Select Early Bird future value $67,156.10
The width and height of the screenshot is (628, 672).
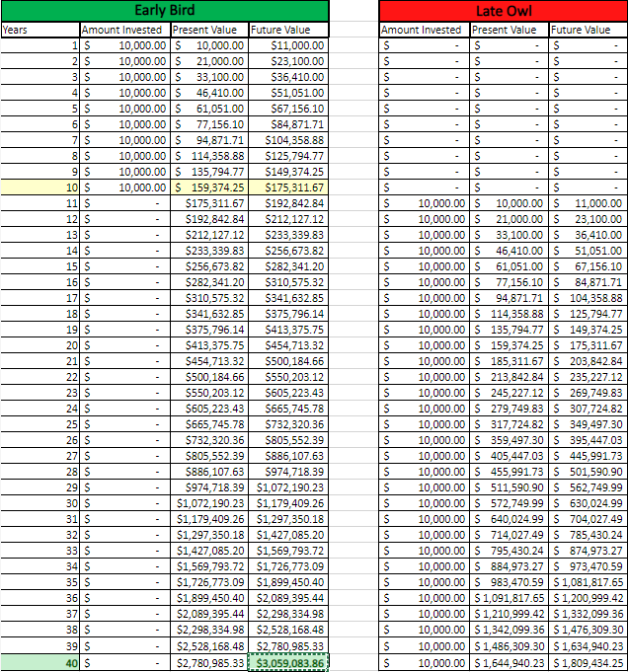coord(288,109)
